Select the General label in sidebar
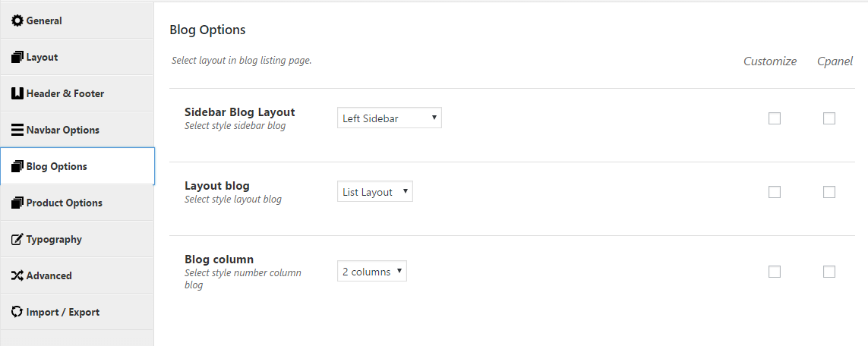 [44, 21]
